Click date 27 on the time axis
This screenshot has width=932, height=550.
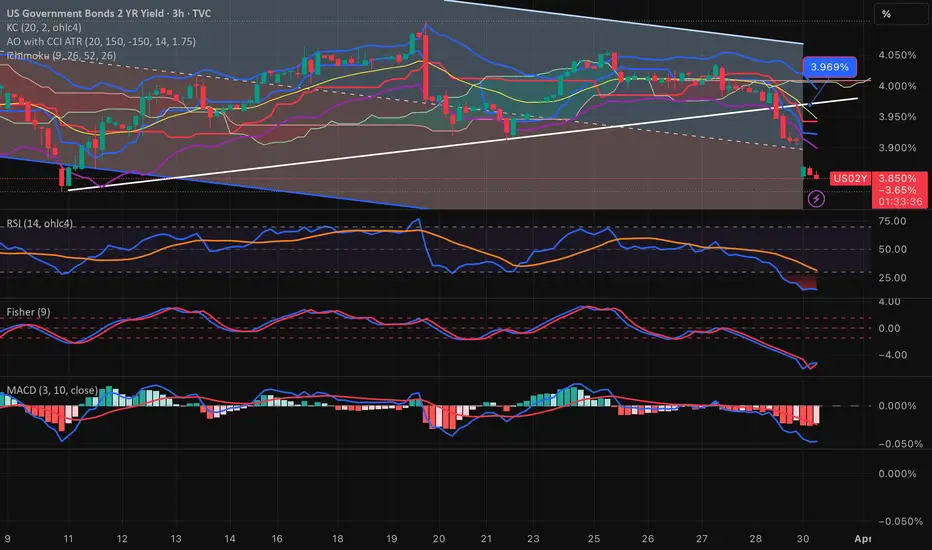click(x=702, y=539)
